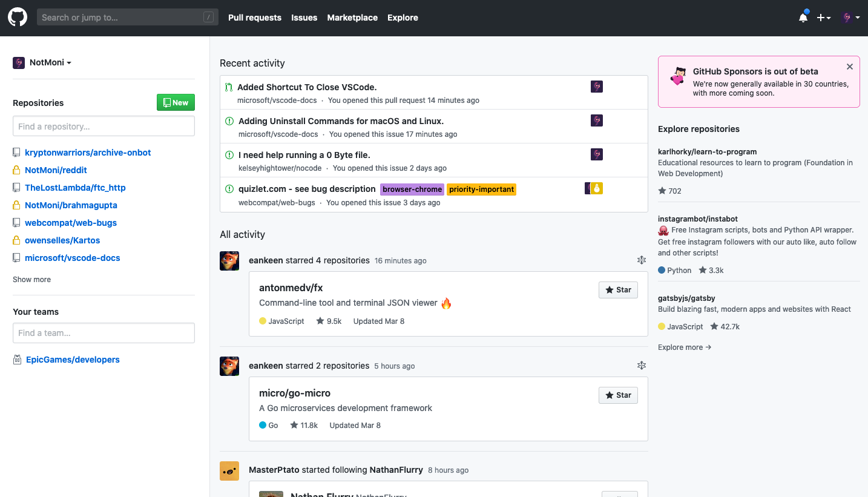
Task: Click the browser-chrome label on the quizlet.com issue
Action: coord(412,189)
